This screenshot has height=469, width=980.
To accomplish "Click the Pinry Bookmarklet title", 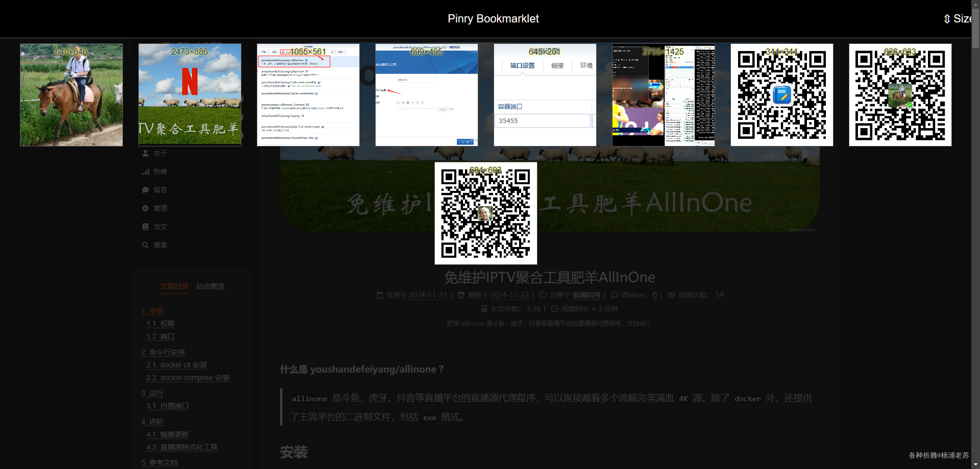I will pyautogui.click(x=493, y=19).
